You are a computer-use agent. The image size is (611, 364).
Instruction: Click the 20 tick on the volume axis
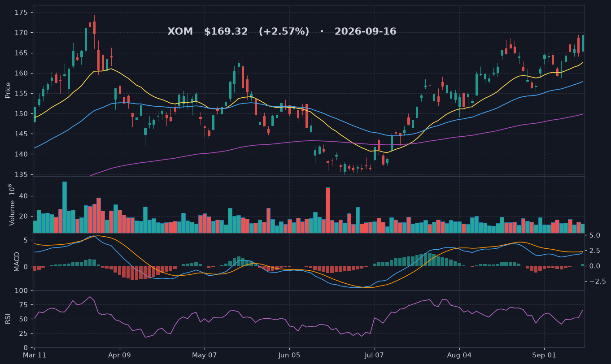tap(24, 217)
